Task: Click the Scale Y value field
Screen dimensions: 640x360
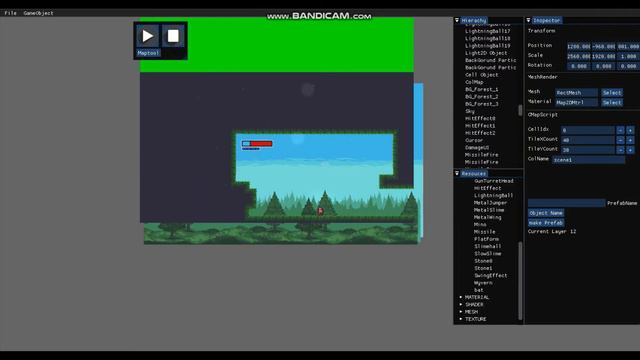Action: 603,56
